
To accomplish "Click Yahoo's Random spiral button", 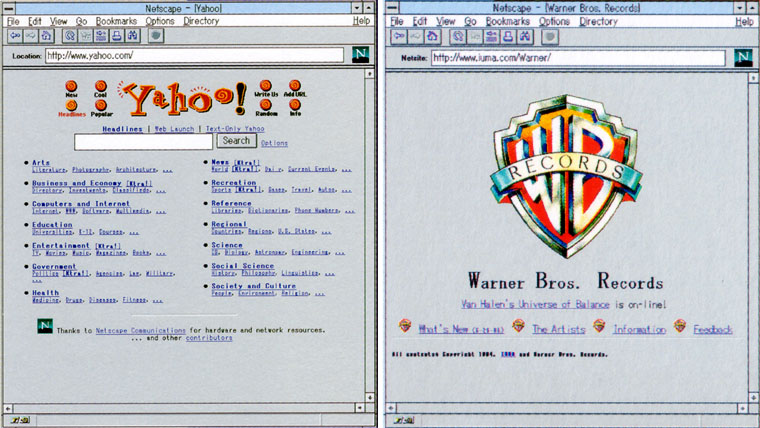I will click(266, 105).
